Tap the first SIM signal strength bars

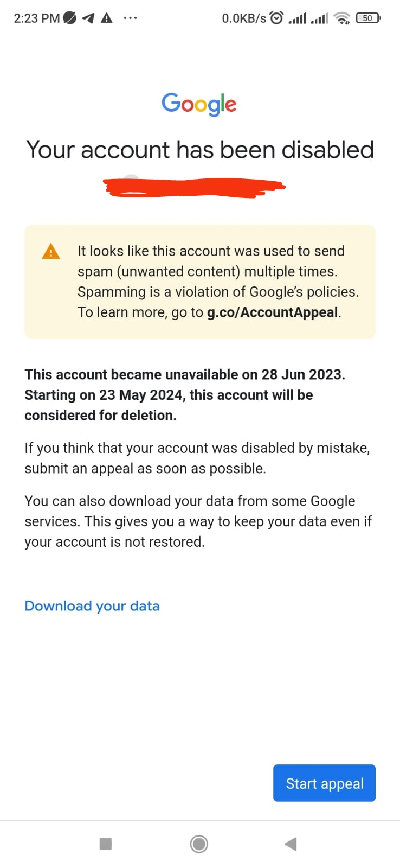pos(297,19)
